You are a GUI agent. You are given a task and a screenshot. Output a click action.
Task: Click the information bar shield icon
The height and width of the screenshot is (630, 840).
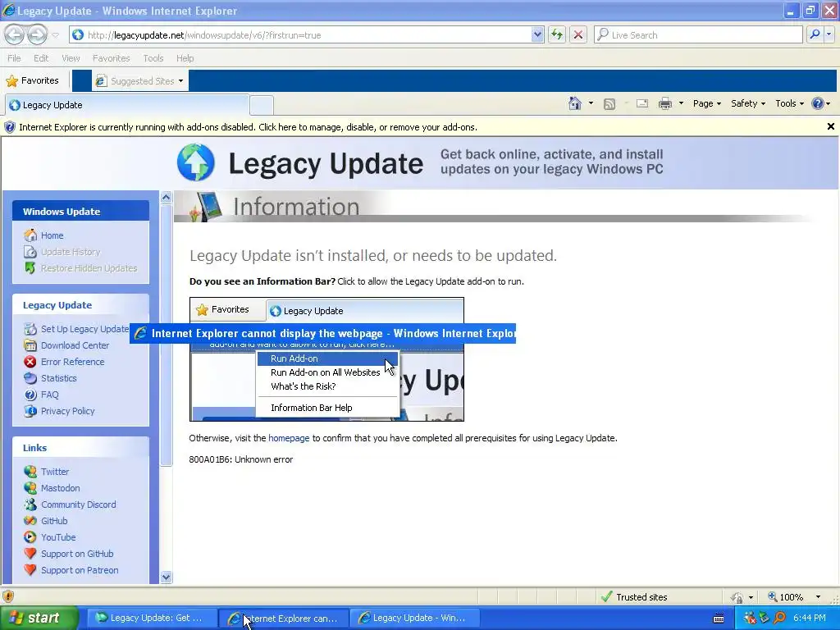10,127
